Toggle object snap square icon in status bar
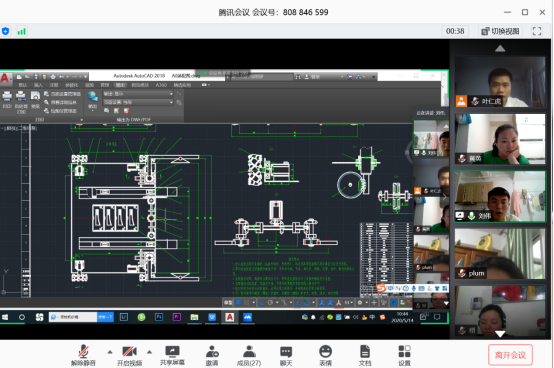Image resolution: width=554 pixels, height=368 pixels. [x=307, y=303]
